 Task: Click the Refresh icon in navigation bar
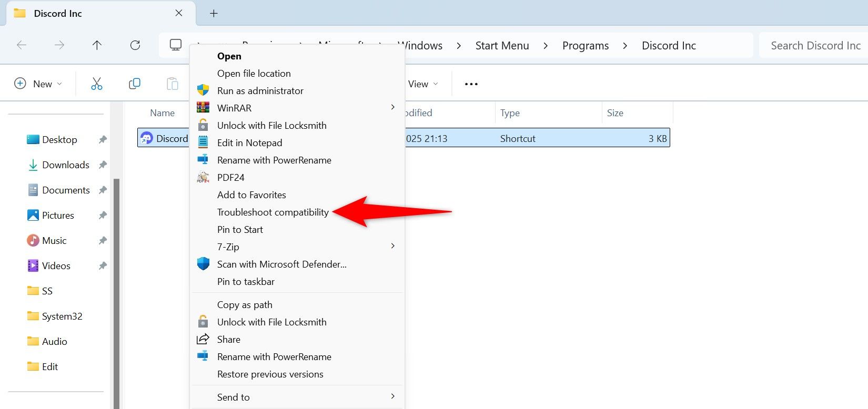[x=135, y=45]
